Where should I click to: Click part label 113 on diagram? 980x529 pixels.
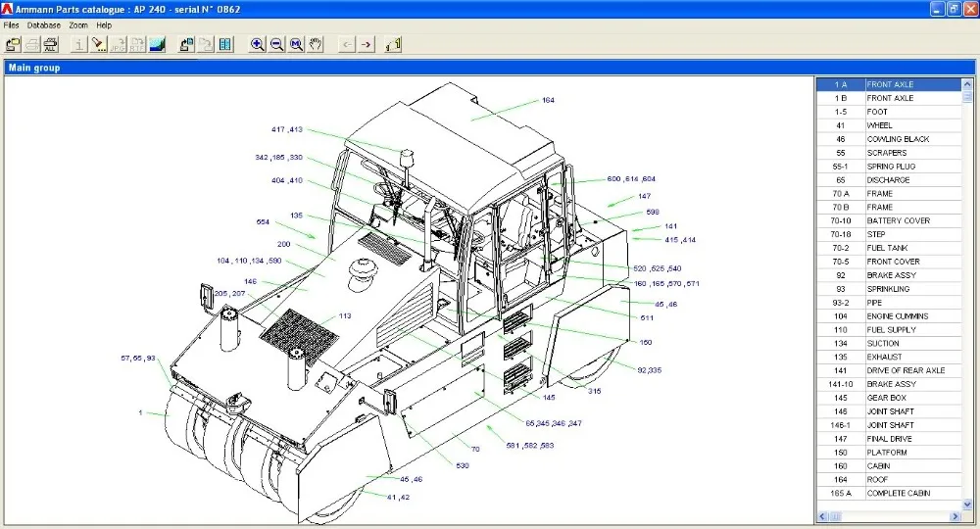345,316
